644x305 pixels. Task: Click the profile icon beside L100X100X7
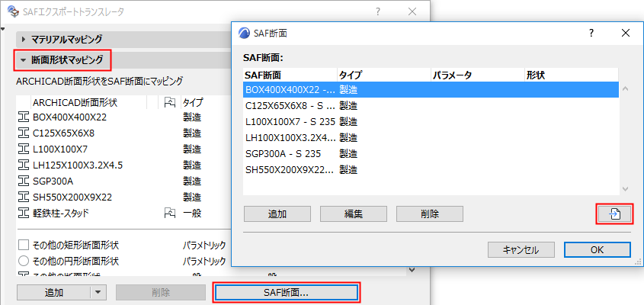(23, 149)
